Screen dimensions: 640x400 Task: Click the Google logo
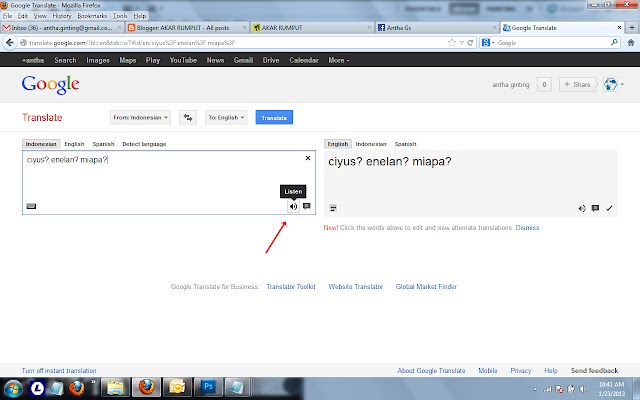click(x=51, y=84)
